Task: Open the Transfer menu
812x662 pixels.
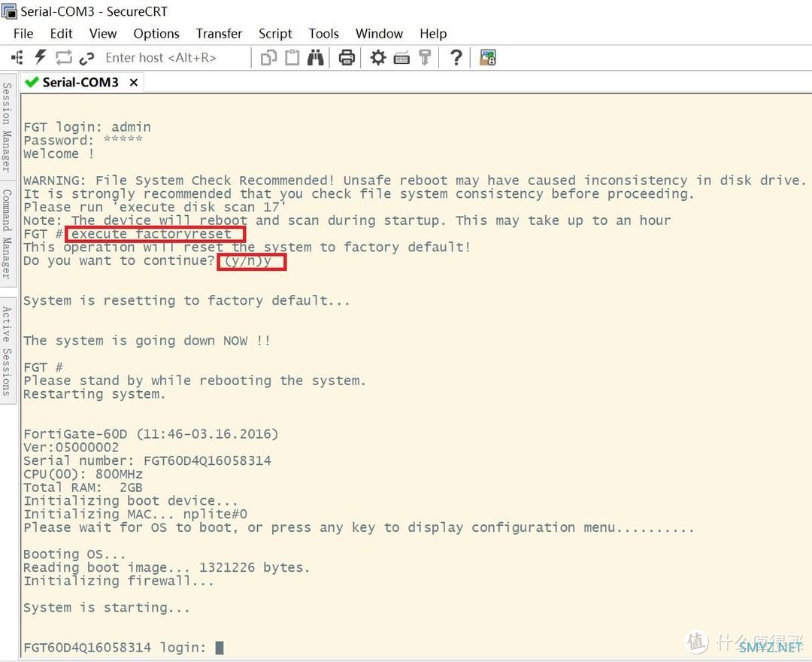Action: [x=219, y=34]
